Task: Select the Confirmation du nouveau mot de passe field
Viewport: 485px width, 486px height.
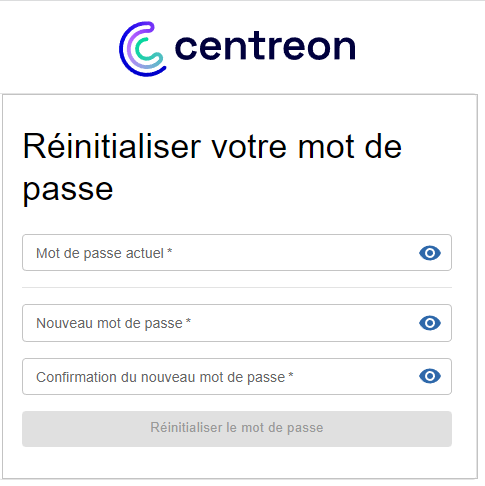Action: pyautogui.click(x=237, y=377)
